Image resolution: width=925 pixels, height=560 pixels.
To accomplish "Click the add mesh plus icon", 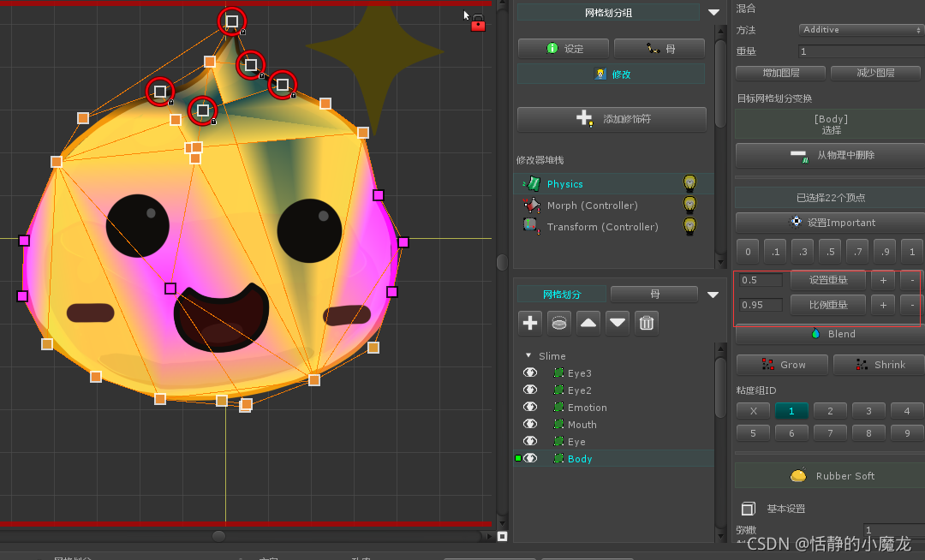I will point(530,323).
